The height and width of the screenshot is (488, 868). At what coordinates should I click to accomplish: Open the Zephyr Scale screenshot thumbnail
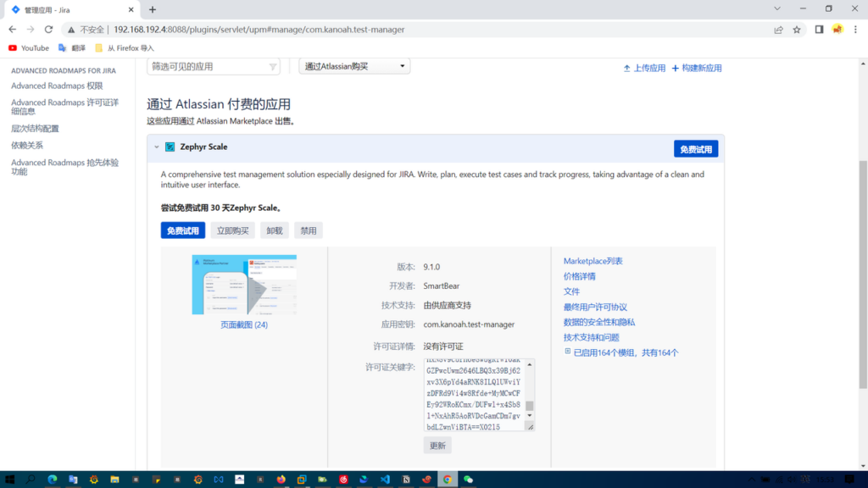tap(244, 285)
